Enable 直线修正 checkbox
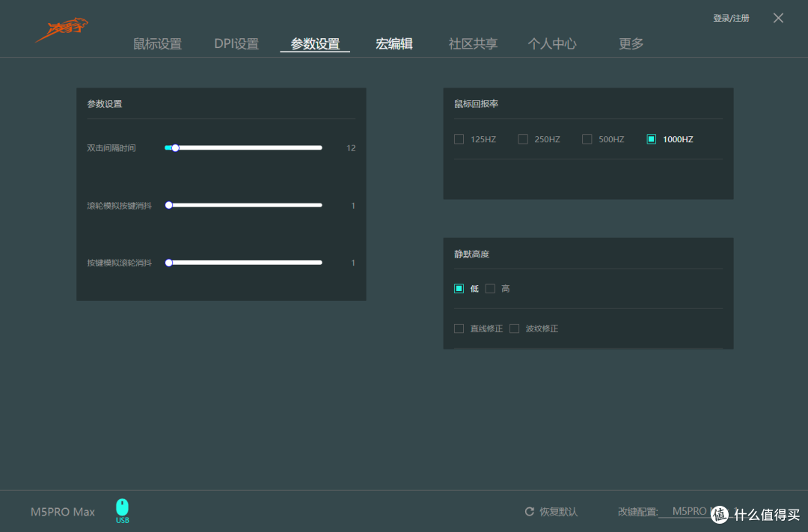Image resolution: width=808 pixels, height=532 pixels. point(459,329)
